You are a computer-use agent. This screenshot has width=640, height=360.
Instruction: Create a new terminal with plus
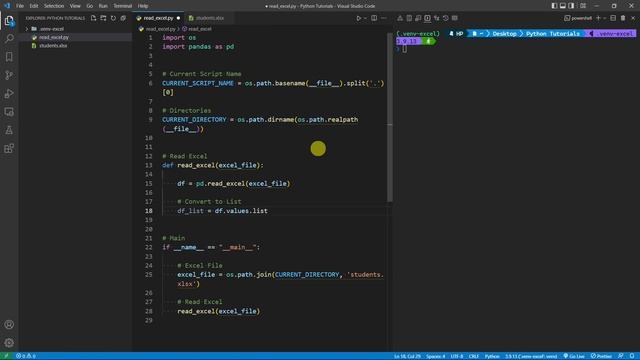598,18
